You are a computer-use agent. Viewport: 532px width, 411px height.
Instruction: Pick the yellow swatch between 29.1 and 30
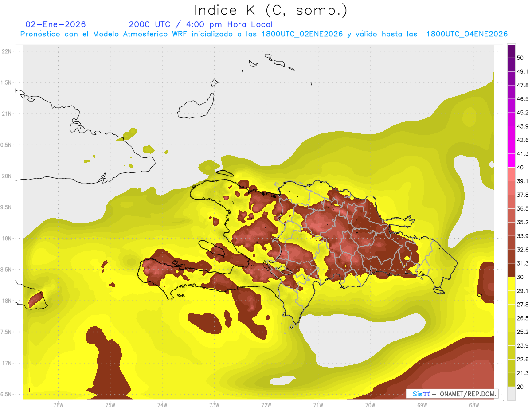click(x=511, y=284)
